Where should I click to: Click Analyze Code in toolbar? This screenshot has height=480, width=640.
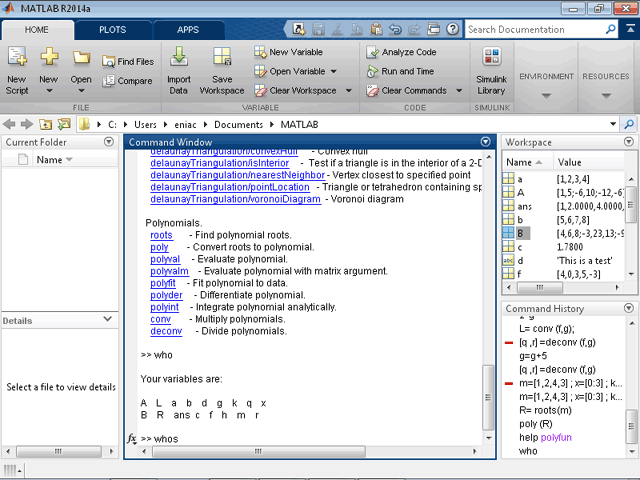(400, 52)
